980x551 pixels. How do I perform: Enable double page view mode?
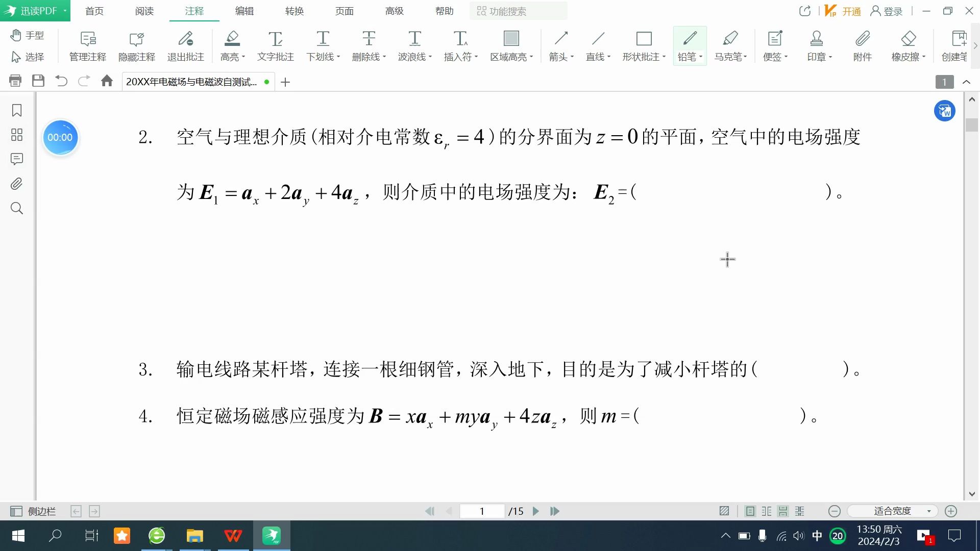[x=767, y=511]
